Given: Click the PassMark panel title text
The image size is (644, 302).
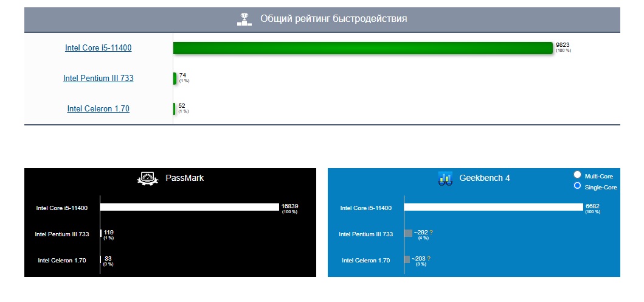Looking at the screenshot, I should coord(184,178).
